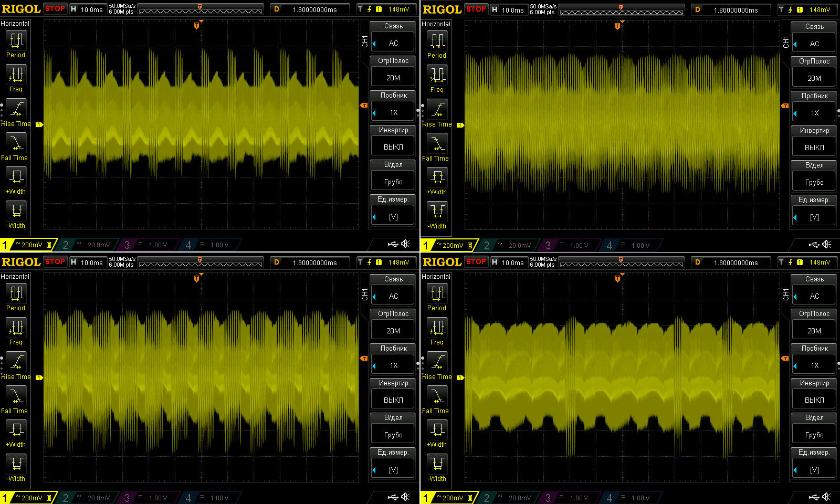This screenshot has width=840, height=504.
Task: Open the Связь AC coupling selector in top-left panel
Action: tap(393, 43)
